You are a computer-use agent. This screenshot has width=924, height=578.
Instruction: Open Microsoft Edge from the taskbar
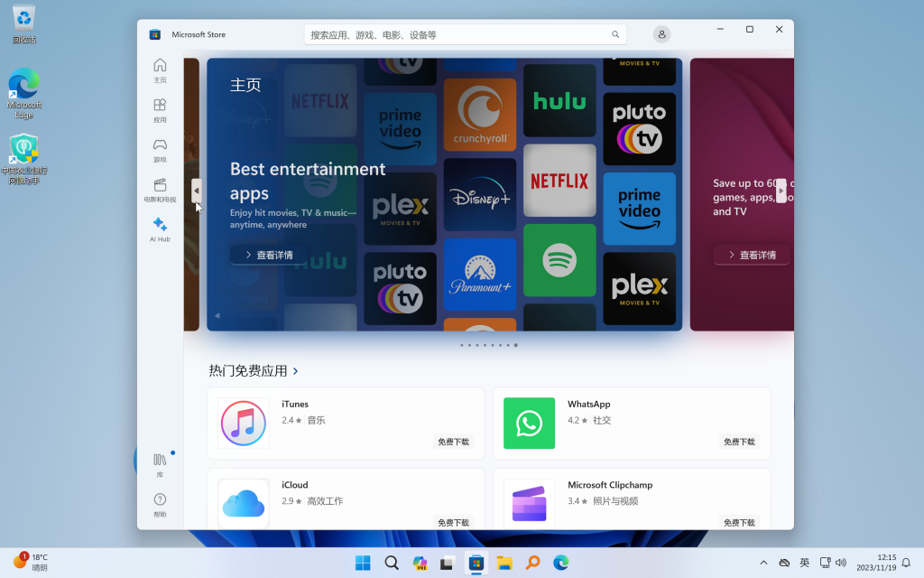coord(561,563)
